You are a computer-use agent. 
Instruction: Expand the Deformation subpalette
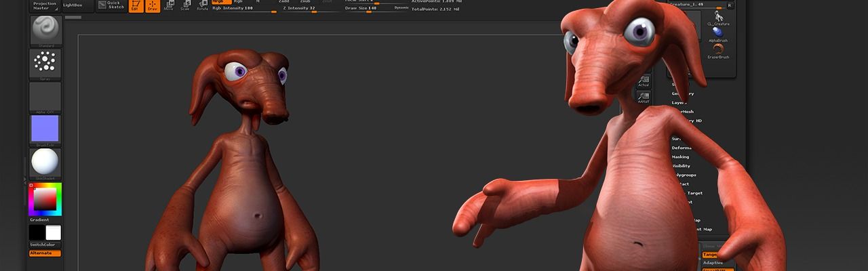tap(682, 148)
